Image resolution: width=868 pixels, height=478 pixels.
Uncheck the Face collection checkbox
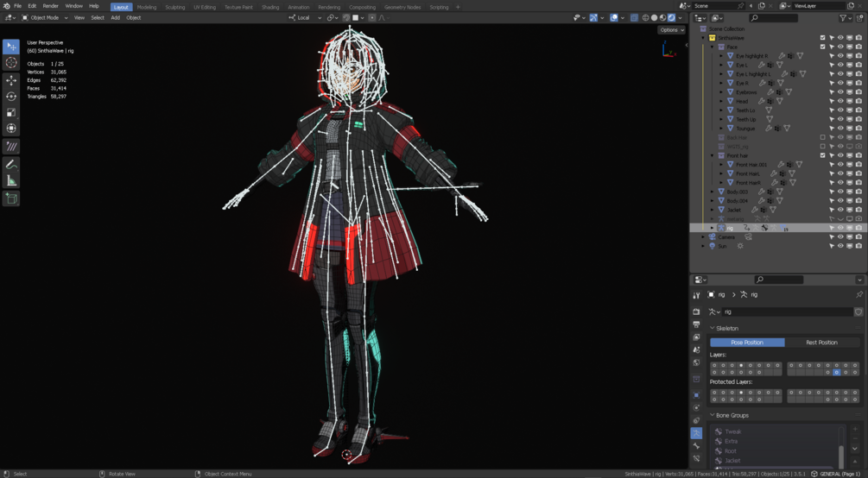pos(822,47)
